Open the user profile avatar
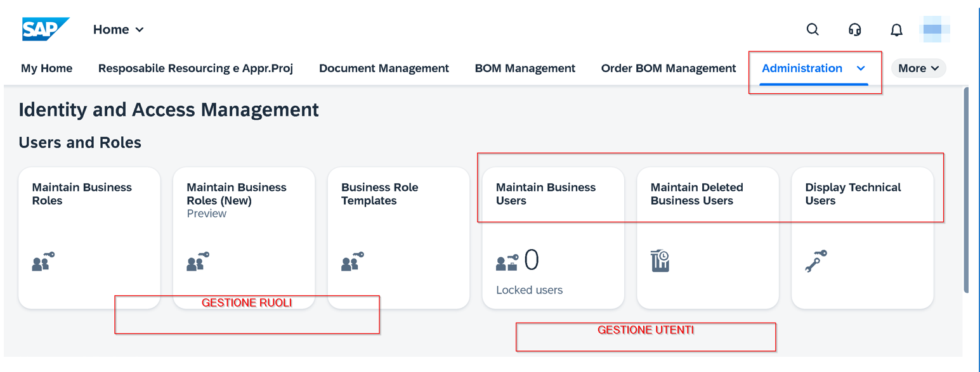 (x=934, y=29)
